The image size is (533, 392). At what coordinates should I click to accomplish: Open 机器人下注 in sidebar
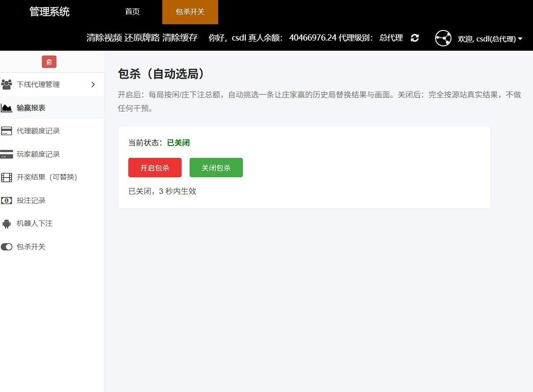(52, 224)
